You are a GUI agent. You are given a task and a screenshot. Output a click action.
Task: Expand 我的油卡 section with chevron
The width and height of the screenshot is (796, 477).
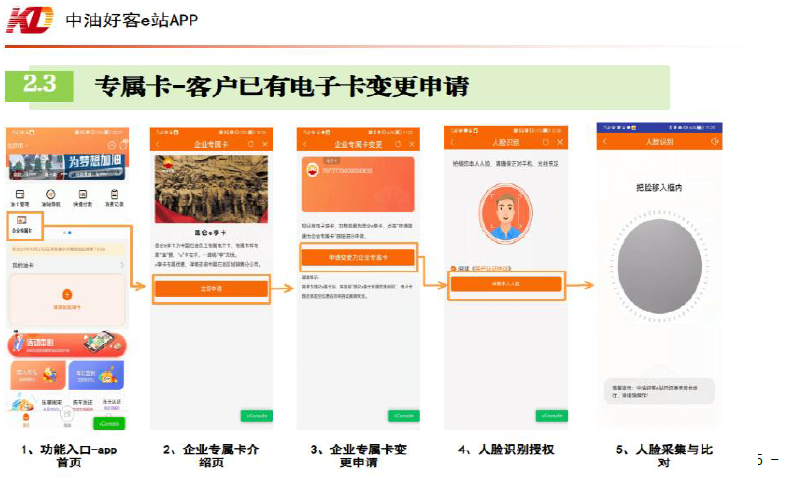click(x=122, y=266)
